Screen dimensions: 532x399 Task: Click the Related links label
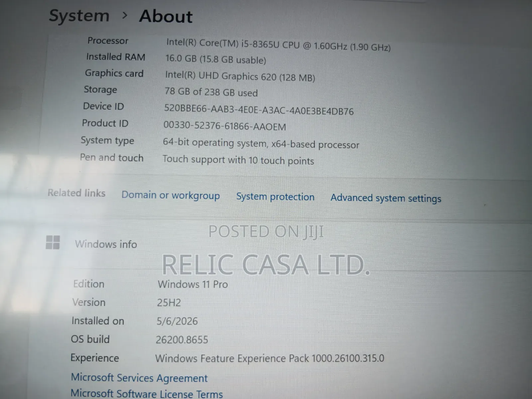click(x=76, y=193)
